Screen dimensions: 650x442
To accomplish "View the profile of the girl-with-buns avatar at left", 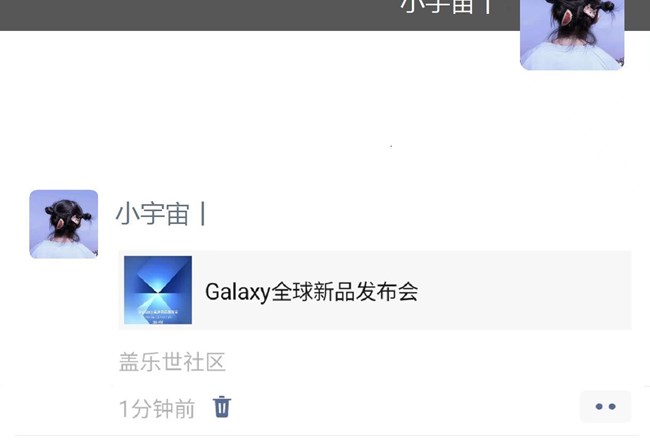I will (64, 224).
